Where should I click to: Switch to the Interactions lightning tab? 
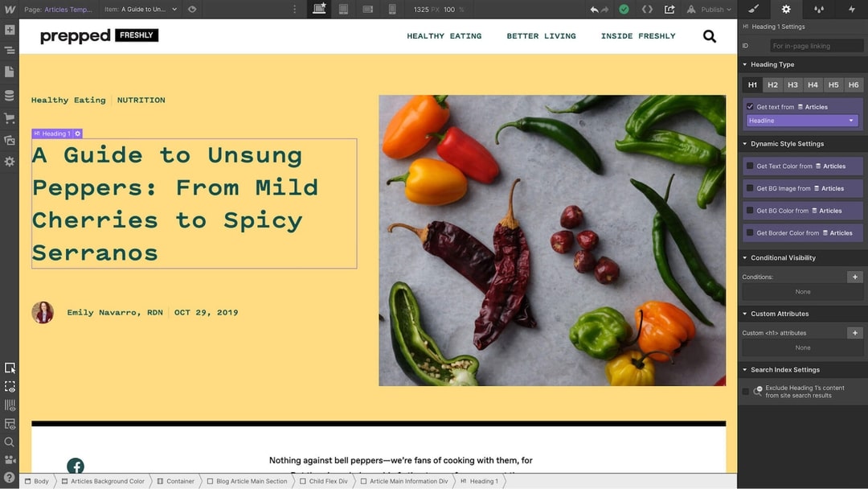pyautogui.click(x=851, y=10)
